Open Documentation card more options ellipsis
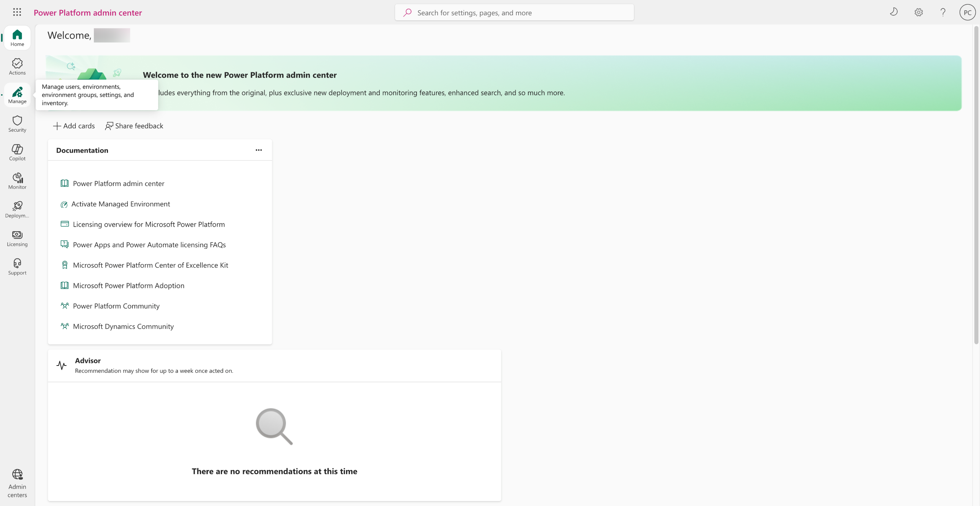Viewport: 980px width, 506px height. coord(259,150)
